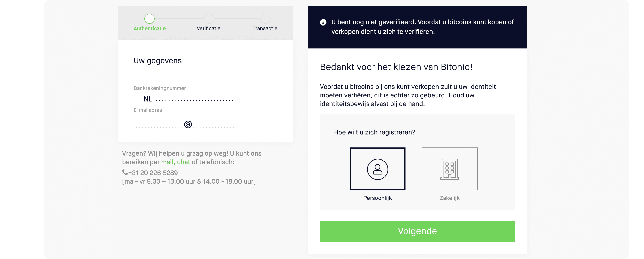
Task: Select the Zakelijk building icon tile
Action: point(450,169)
